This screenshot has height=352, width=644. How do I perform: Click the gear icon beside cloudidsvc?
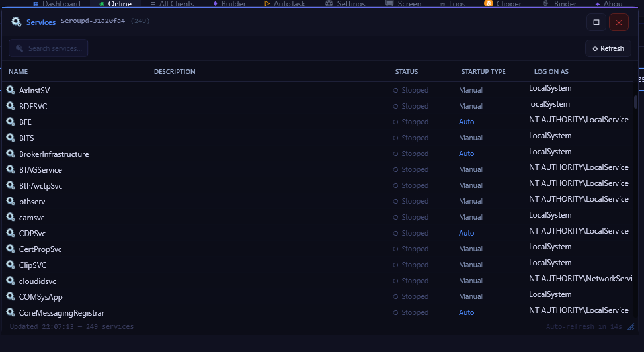[11, 281]
